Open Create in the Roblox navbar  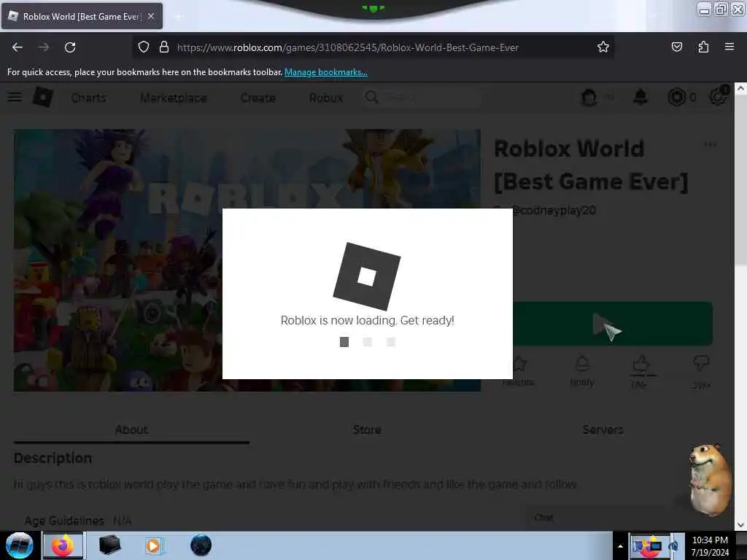click(x=258, y=98)
